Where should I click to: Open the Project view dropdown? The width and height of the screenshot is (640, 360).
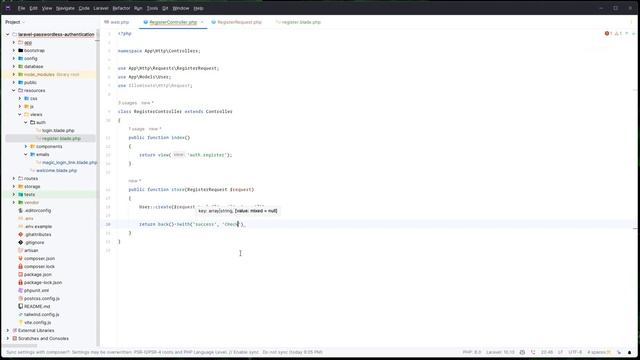coord(15,22)
